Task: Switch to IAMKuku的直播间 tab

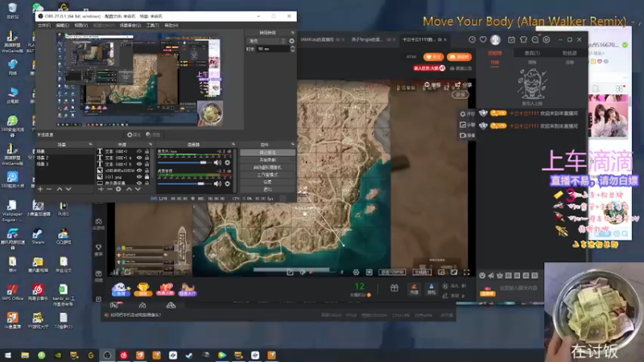Action: [317, 39]
